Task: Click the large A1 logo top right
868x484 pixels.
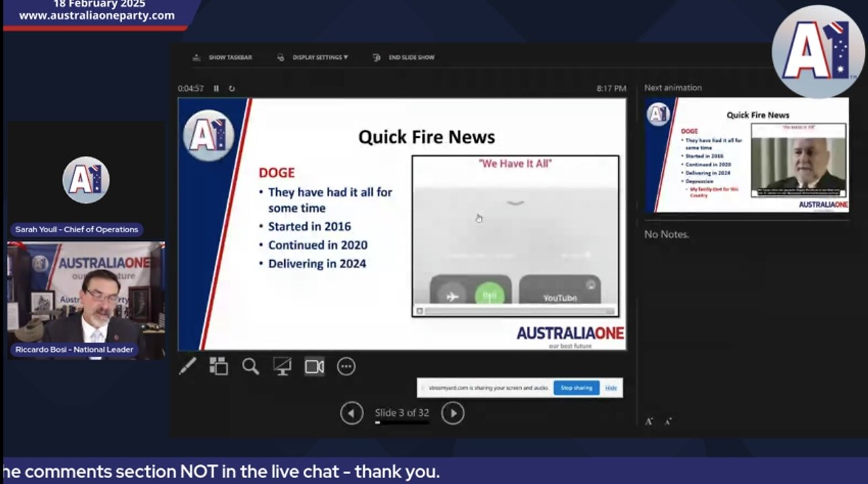Action: coord(818,52)
